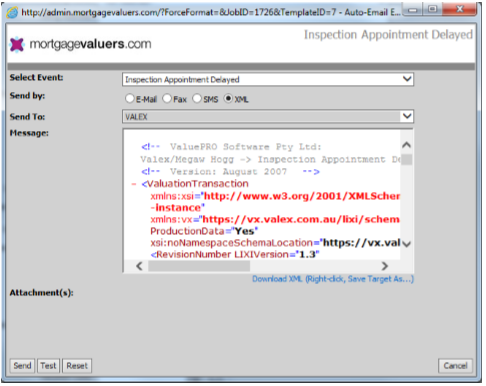486x386 pixels.
Task: Click the message scroll down arrow
Action: point(406,244)
